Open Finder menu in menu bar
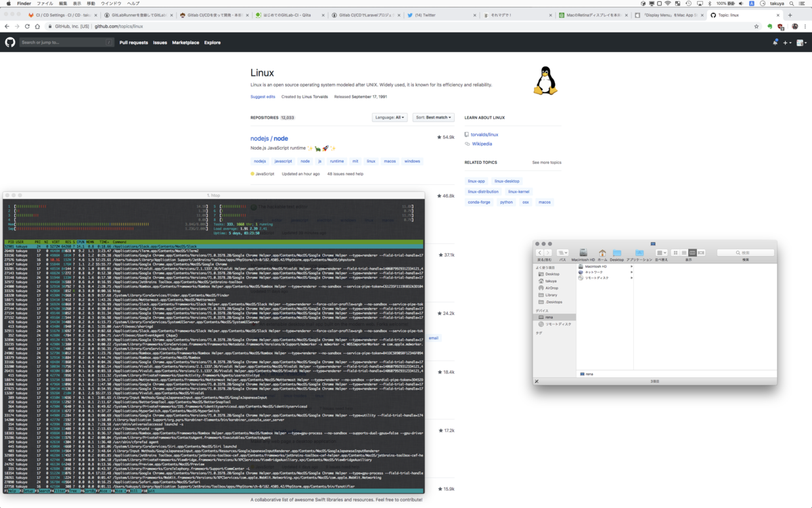 point(24,3)
